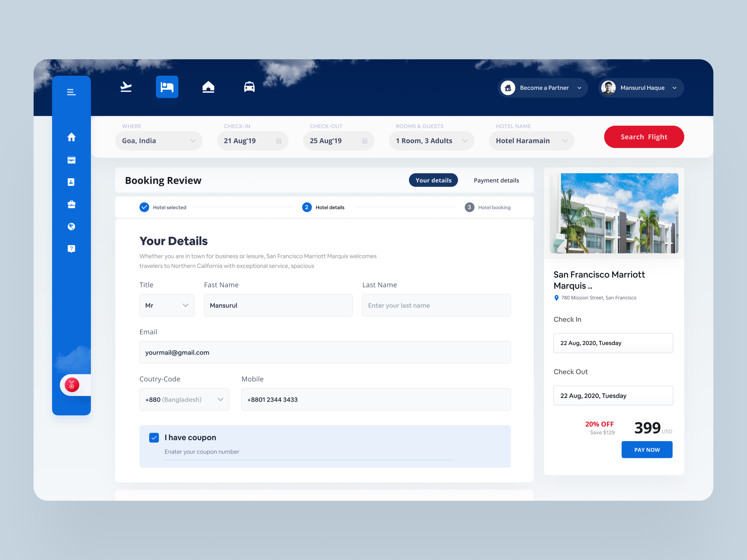Open the briefcase sidebar icon

pyautogui.click(x=71, y=204)
